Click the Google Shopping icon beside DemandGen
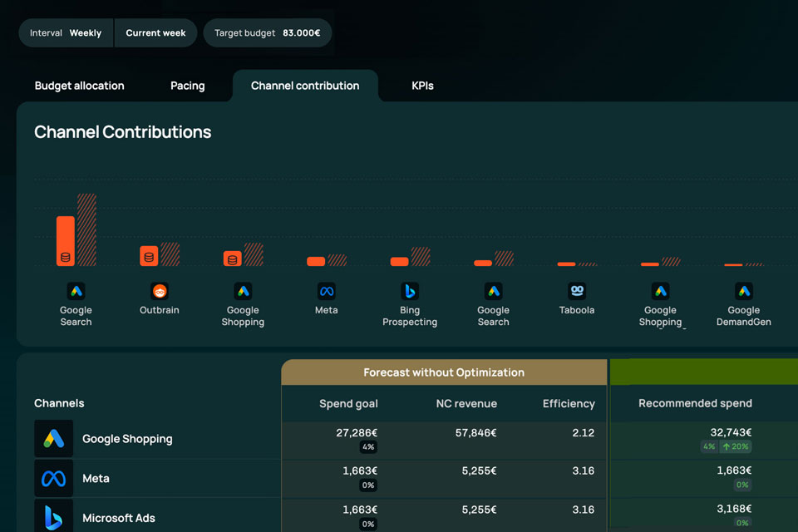The image size is (798, 532). click(660, 291)
